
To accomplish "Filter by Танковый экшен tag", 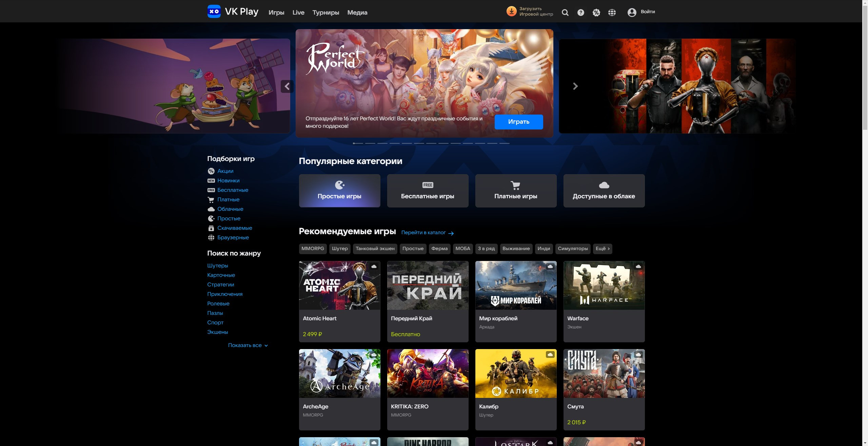I will pyautogui.click(x=375, y=249).
